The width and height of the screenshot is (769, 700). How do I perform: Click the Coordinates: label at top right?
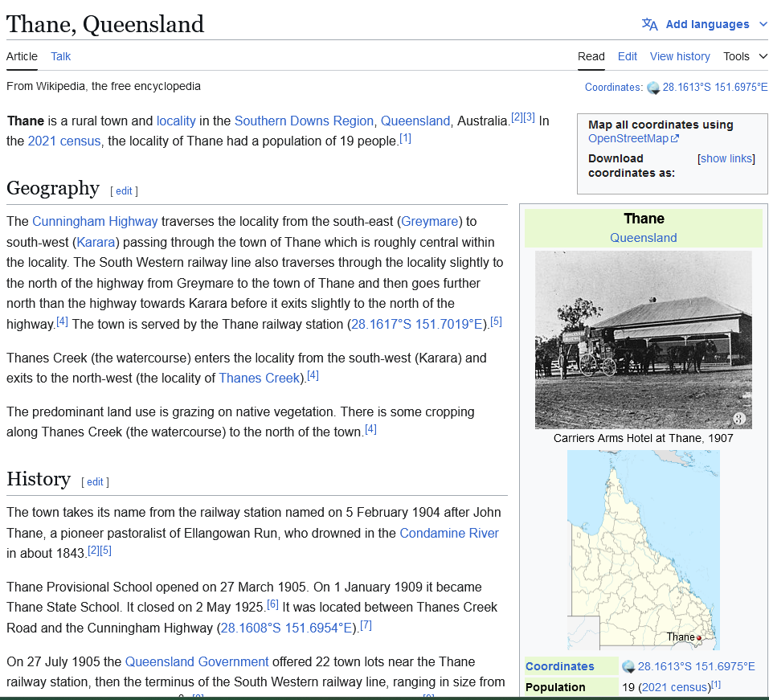[x=614, y=88]
